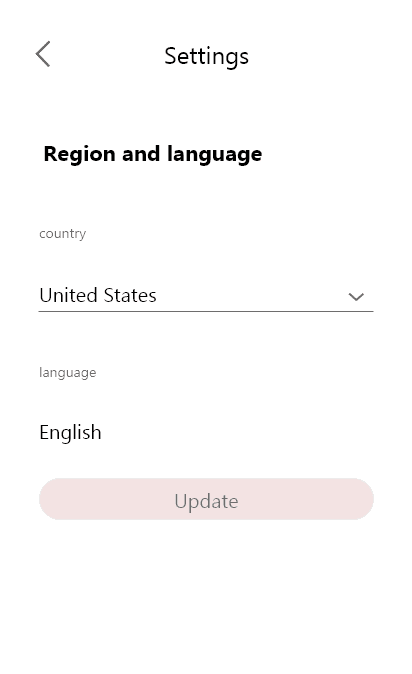Tap the "English" text under language
The height and width of the screenshot is (674, 412).
(x=71, y=432)
